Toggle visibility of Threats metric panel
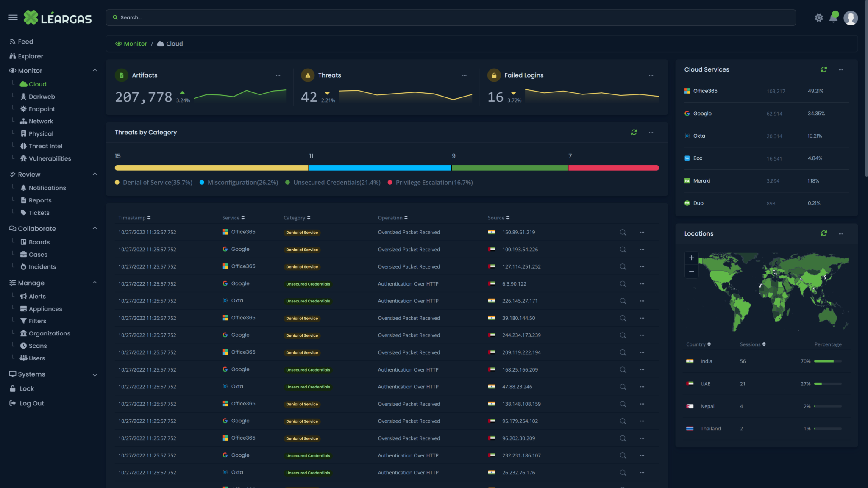 [465, 75]
